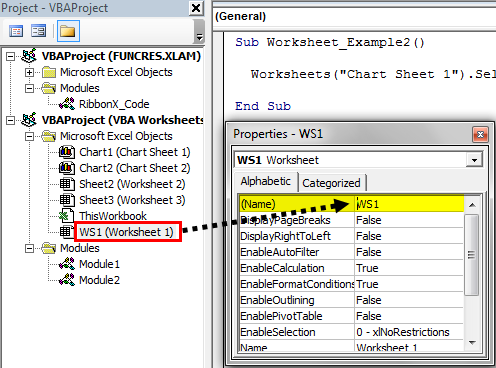This screenshot has height=368, width=496.
Task: Select EnableCalculation property name
Action: 297,268
